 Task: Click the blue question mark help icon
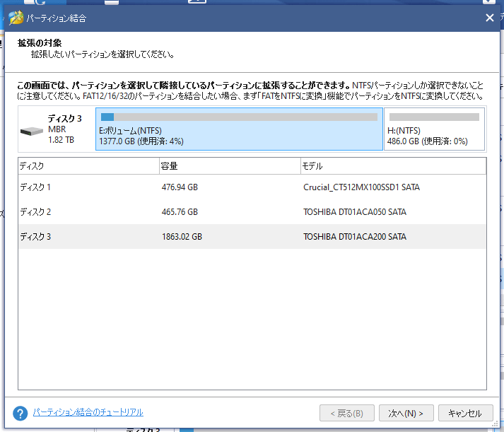pos(20,414)
